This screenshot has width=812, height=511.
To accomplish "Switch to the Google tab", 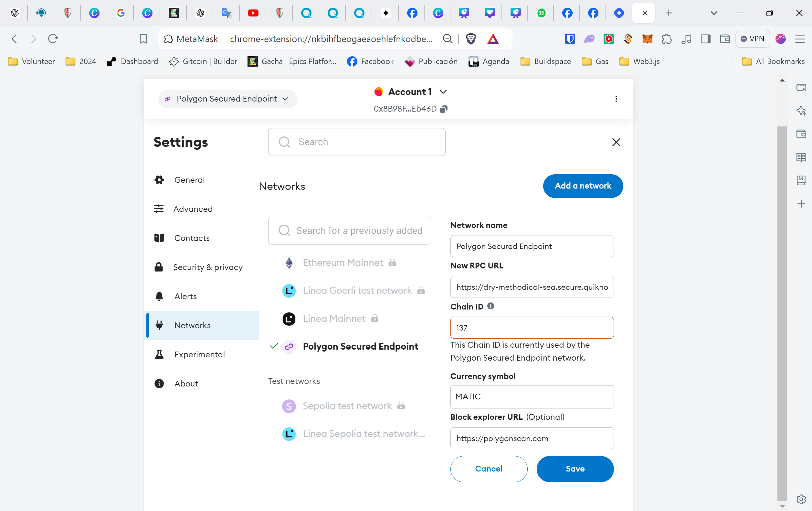I will tap(121, 13).
